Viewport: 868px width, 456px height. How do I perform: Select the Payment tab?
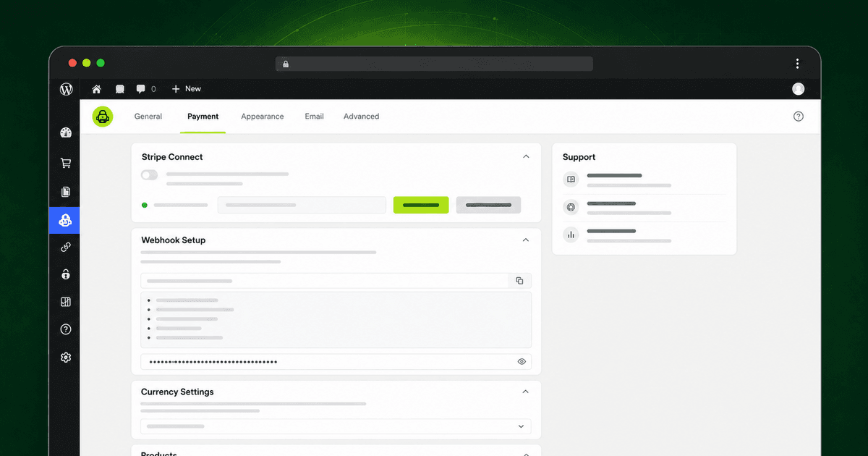point(203,117)
